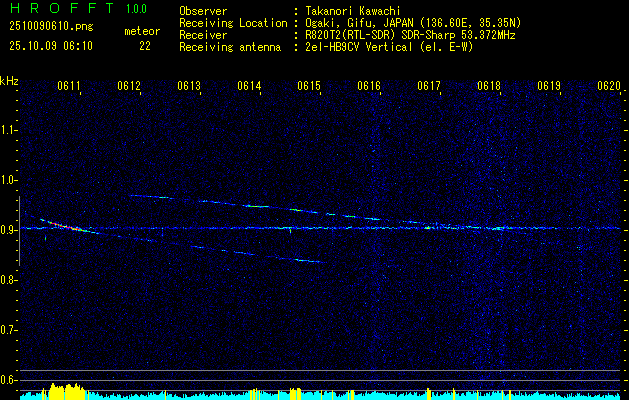Click time marker 0613

(189, 86)
